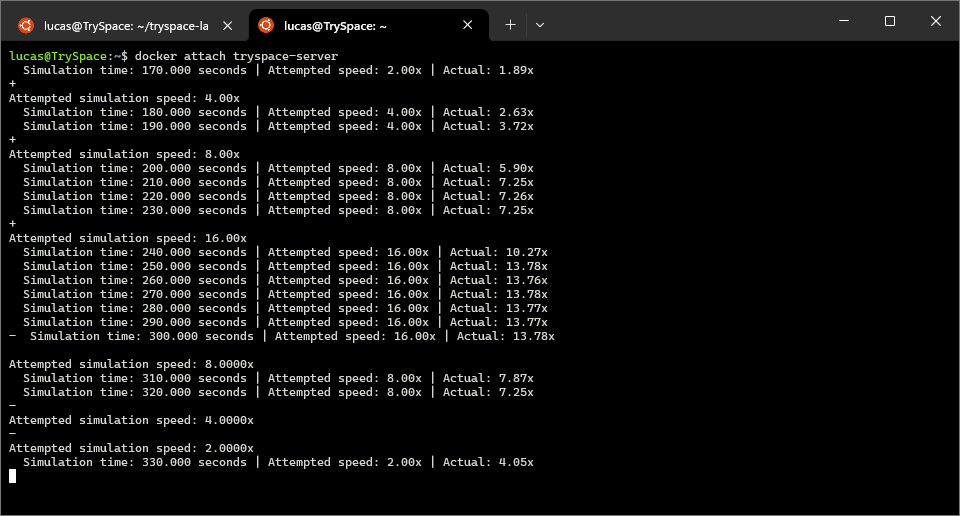Click 'Attempted simulation speed: 4.0000x' line

click(131, 421)
